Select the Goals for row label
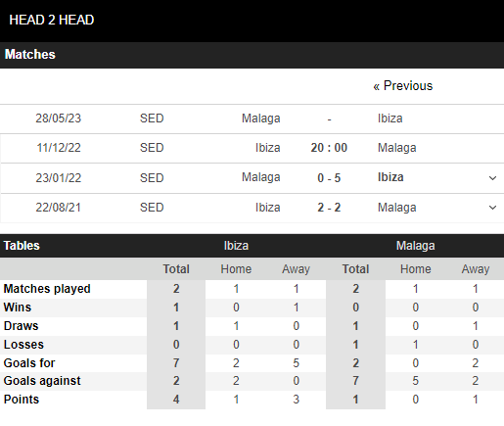Screen dimensions: 504x426 (29, 363)
